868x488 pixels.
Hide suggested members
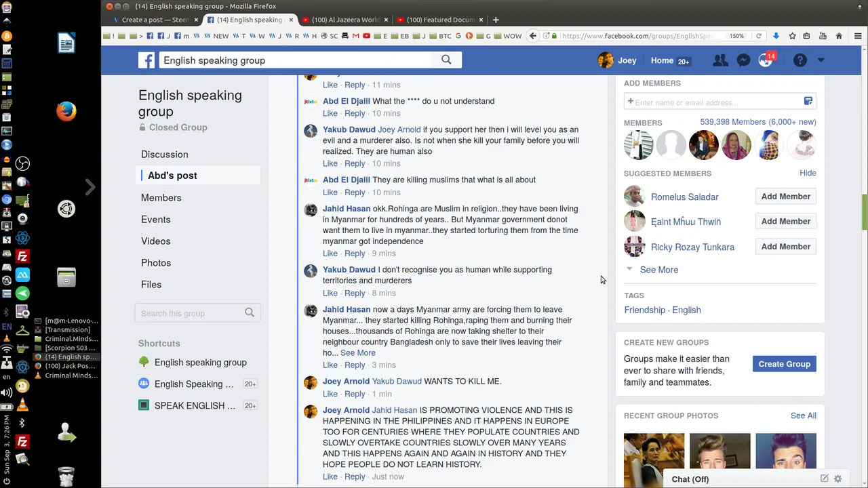808,173
